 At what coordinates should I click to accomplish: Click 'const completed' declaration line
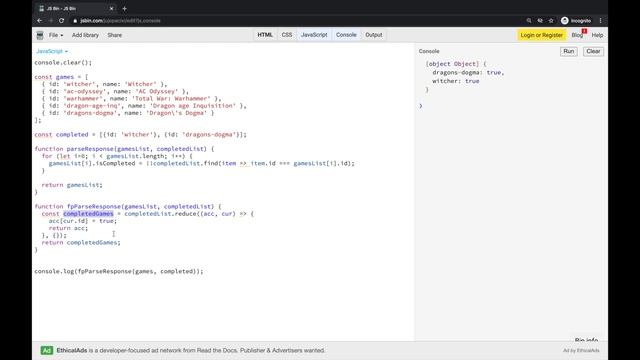click(140, 134)
